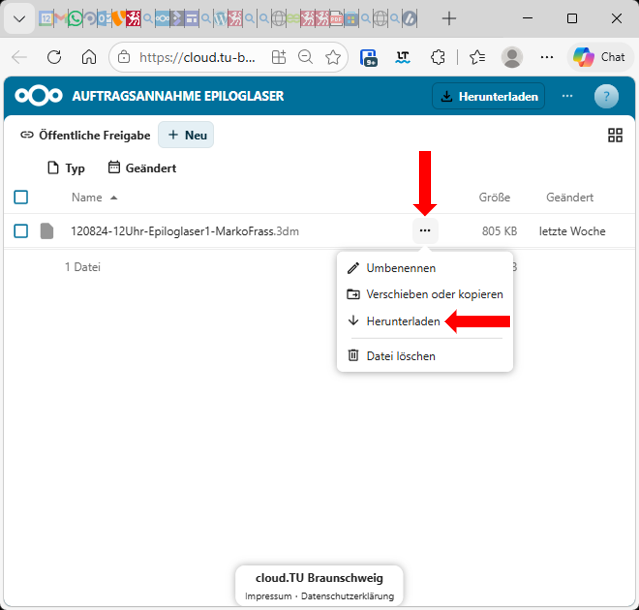The image size is (639, 610).
Task: Click the Neu button
Action: [x=186, y=135]
